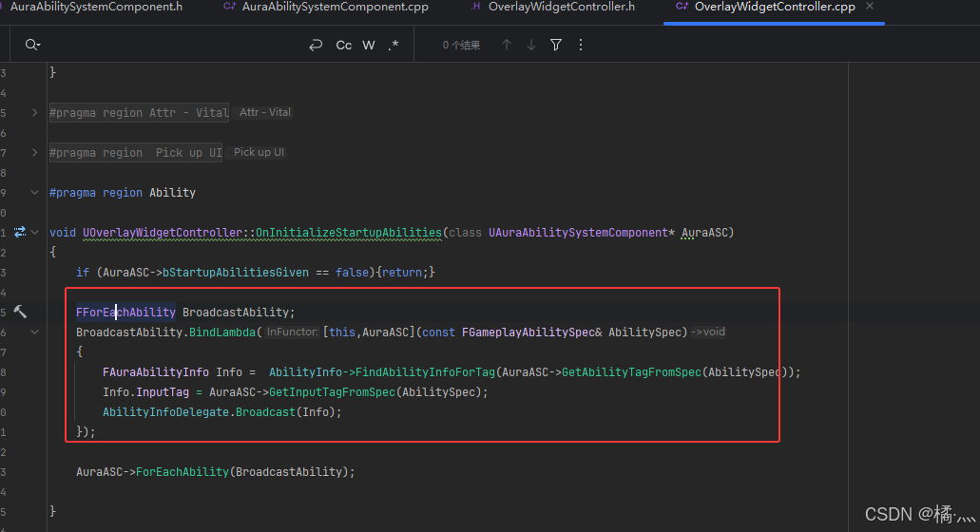This screenshot has width=980, height=532.
Task: Click the 'Pick up UI' folded region label
Action: (259, 152)
